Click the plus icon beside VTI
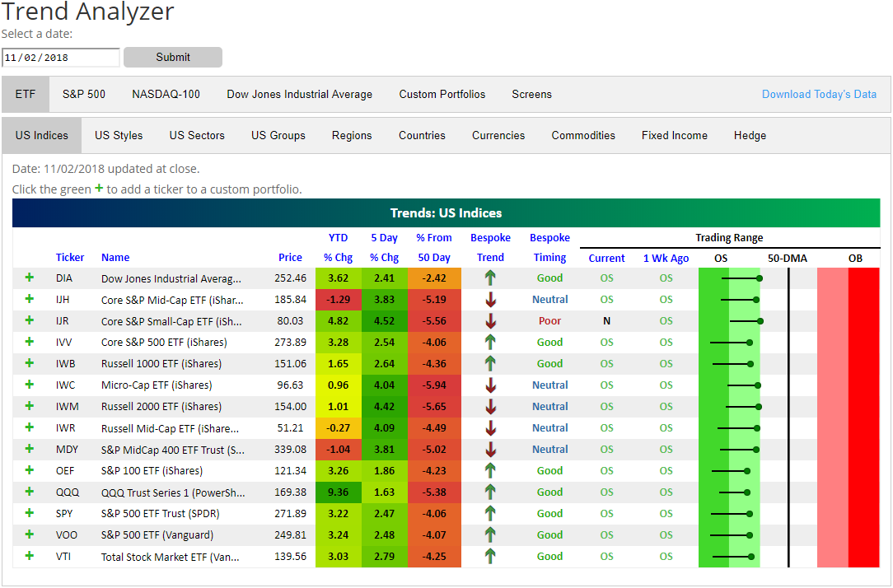 [30, 556]
